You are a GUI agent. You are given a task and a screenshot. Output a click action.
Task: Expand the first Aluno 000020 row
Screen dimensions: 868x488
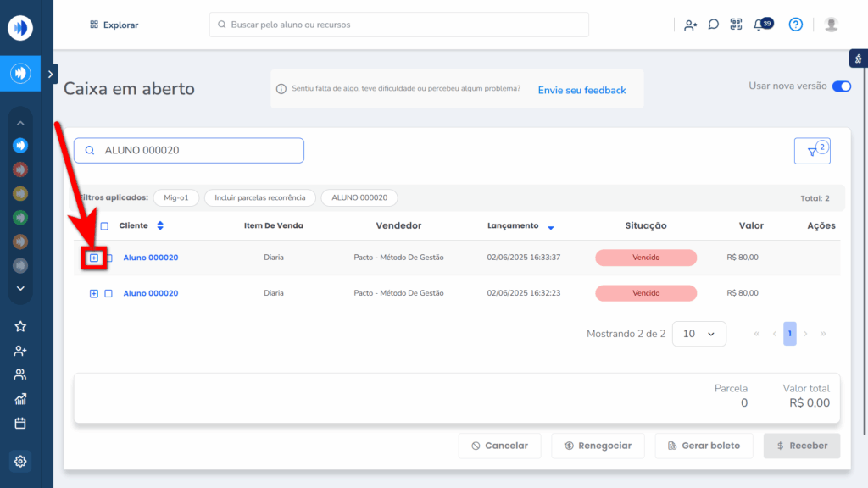(94, 258)
